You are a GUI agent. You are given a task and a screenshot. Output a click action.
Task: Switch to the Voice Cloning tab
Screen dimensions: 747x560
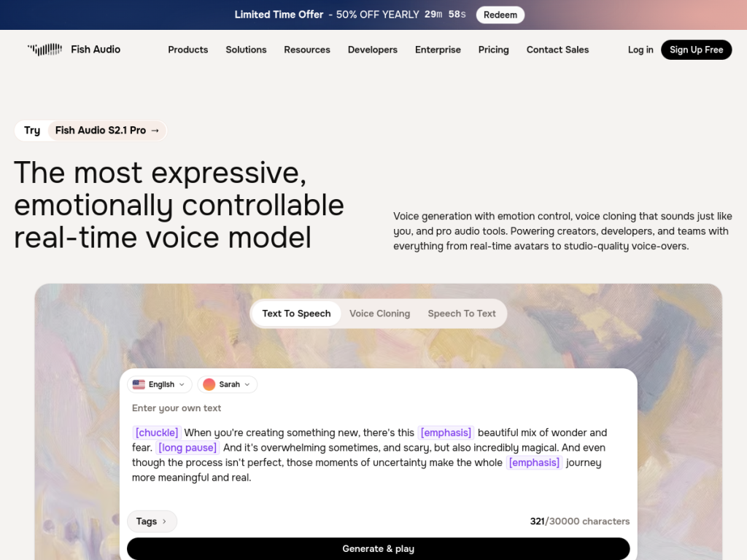click(x=379, y=314)
